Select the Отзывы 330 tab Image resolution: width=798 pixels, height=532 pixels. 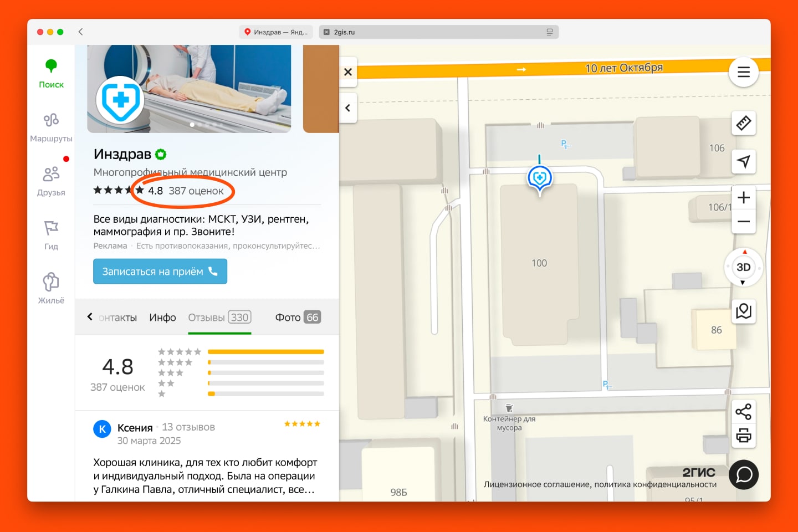click(x=219, y=318)
